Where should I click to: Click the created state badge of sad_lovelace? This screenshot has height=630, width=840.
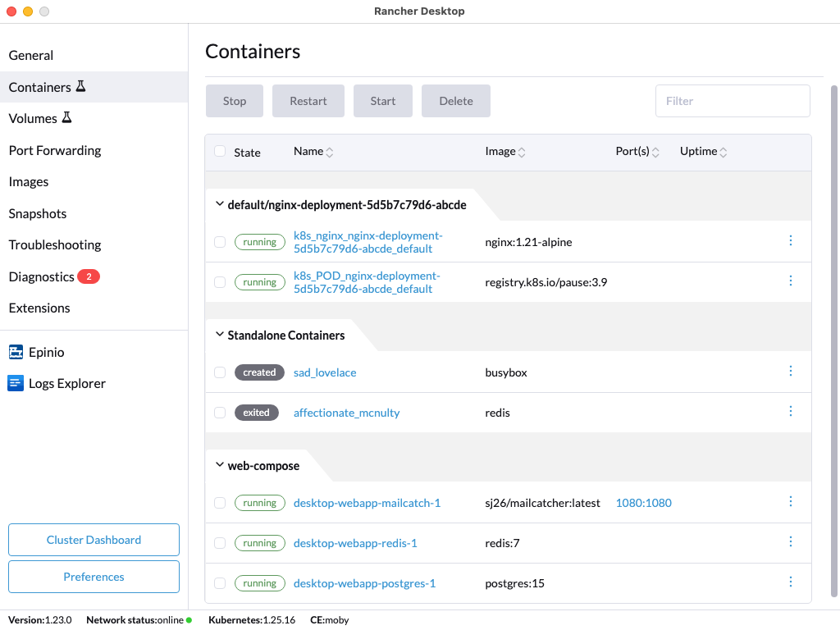coord(259,372)
